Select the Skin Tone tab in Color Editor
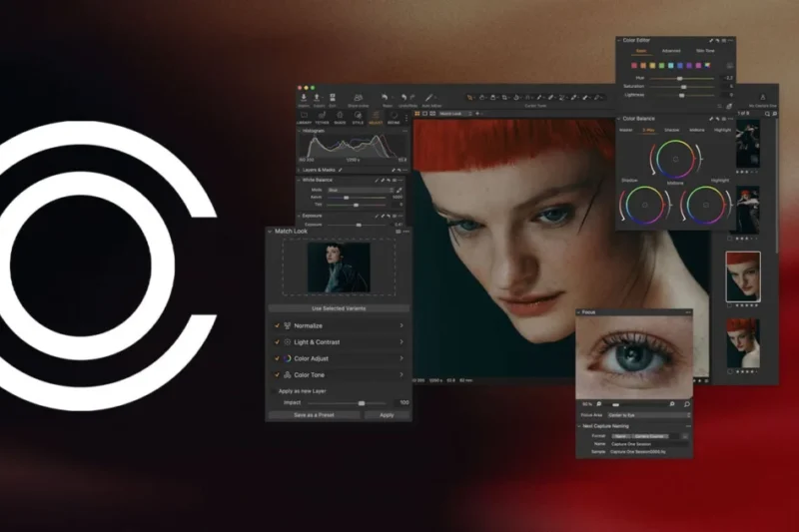The height and width of the screenshot is (532, 799). (x=705, y=51)
